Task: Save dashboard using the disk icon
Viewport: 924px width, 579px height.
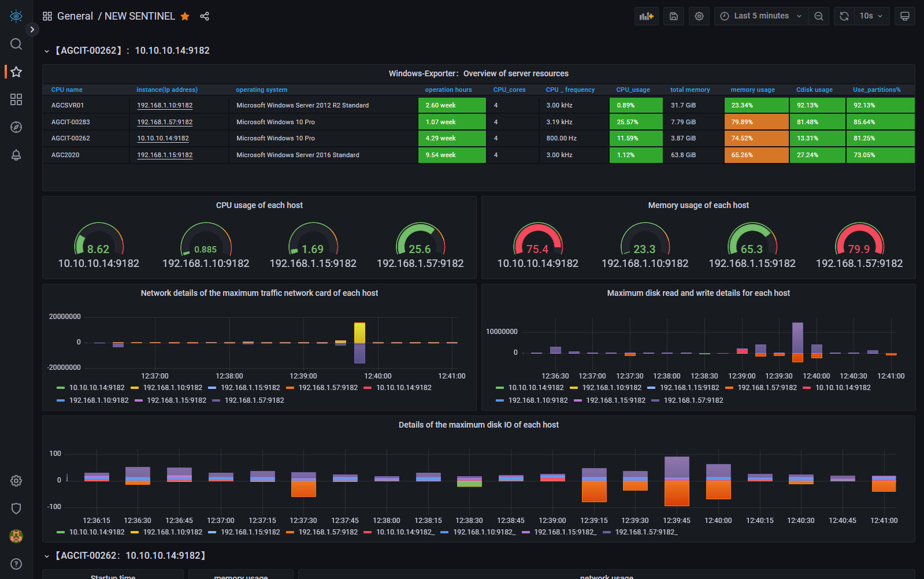Action: [x=674, y=16]
